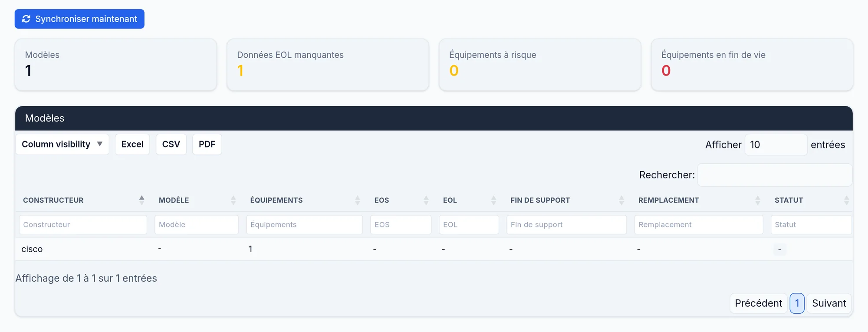Click the EOS filter field

pos(401,225)
